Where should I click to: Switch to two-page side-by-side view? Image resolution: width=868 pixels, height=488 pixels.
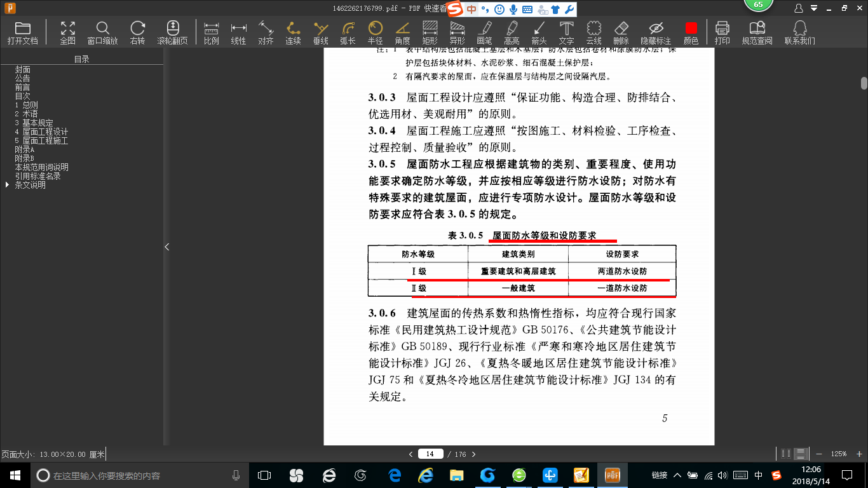pos(786,454)
